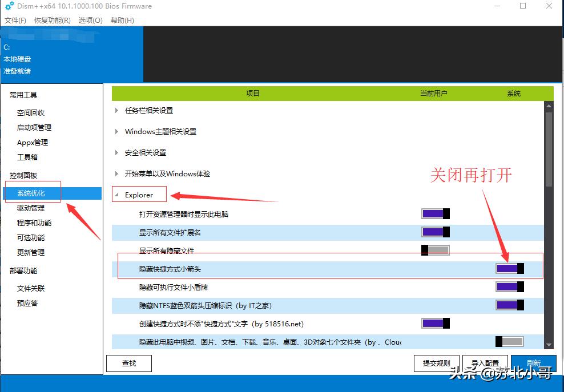
Task: Enable 隐藏此电脑中七个文件夹 option
Action: click(509, 341)
